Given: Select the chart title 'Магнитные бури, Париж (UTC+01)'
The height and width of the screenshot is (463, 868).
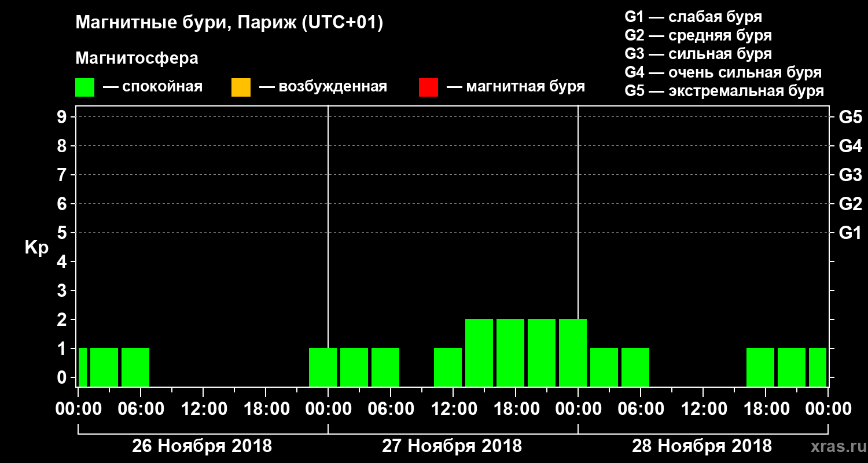Looking at the screenshot, I should pos(230,23).
